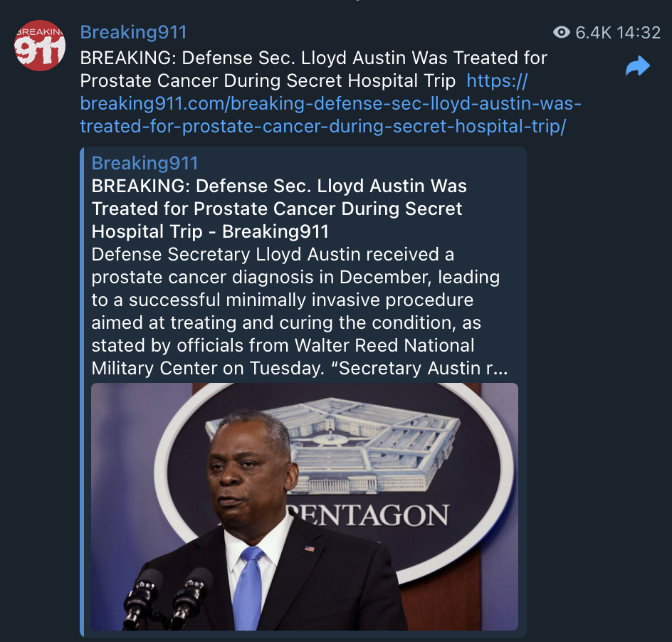Click the Breaking911 channel avatar
672x642 pixels.
40,46
